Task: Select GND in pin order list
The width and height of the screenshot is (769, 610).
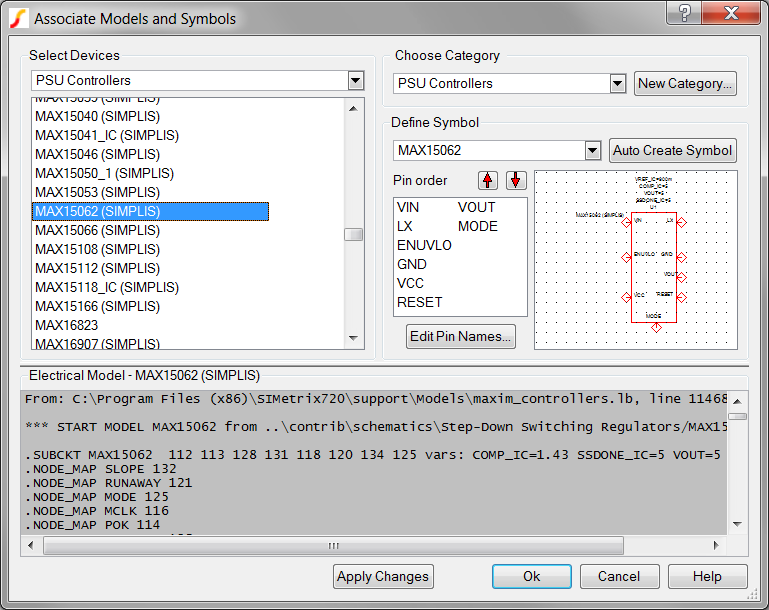Action: (412, 264)
